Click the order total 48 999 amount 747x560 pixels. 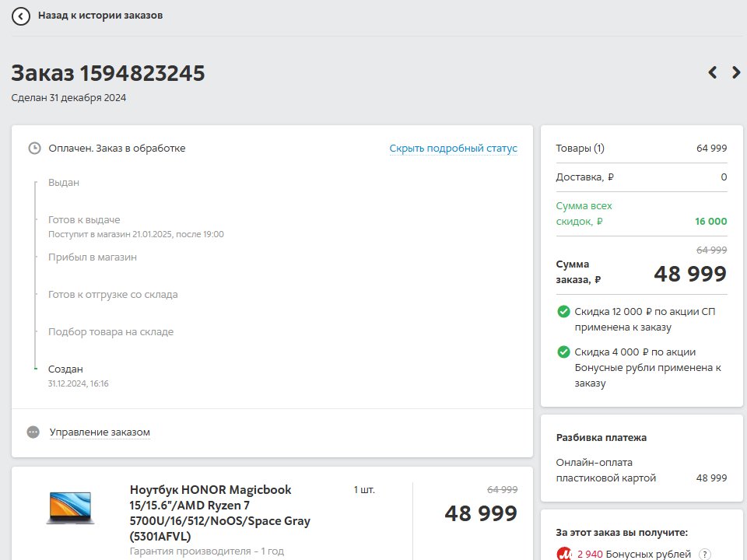pyautogui.click(x=690, y=273)
